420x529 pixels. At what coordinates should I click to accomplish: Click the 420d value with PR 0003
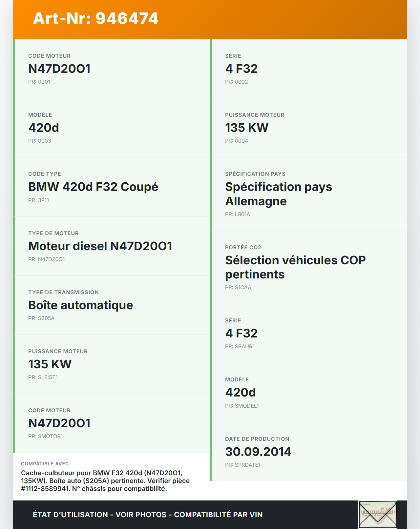tap(44, 128)
